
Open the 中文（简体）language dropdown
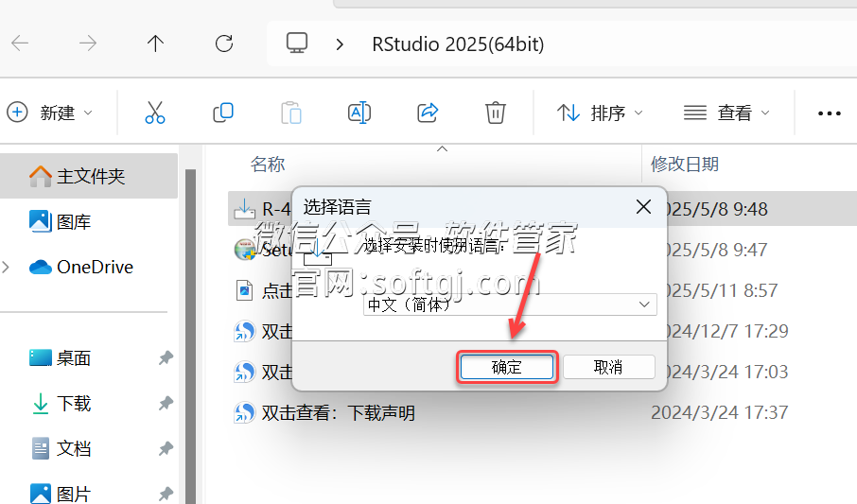pyautogui.click(x=510, y=304)
